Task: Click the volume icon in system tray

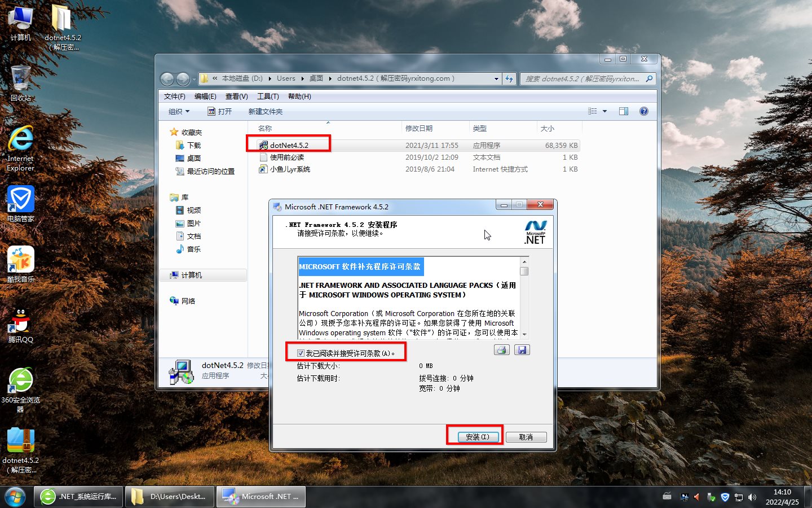Action: coord(752,497)
